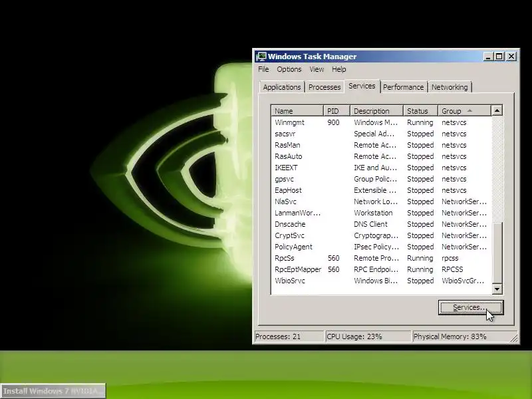
Task: Open the Help menu
Action: 338,69
